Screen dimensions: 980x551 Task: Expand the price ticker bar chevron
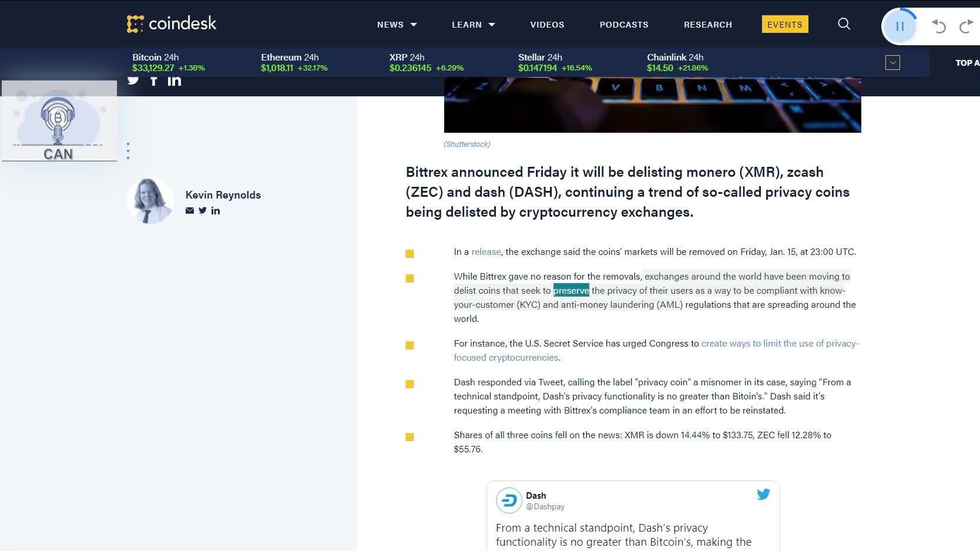coord(892,62)
